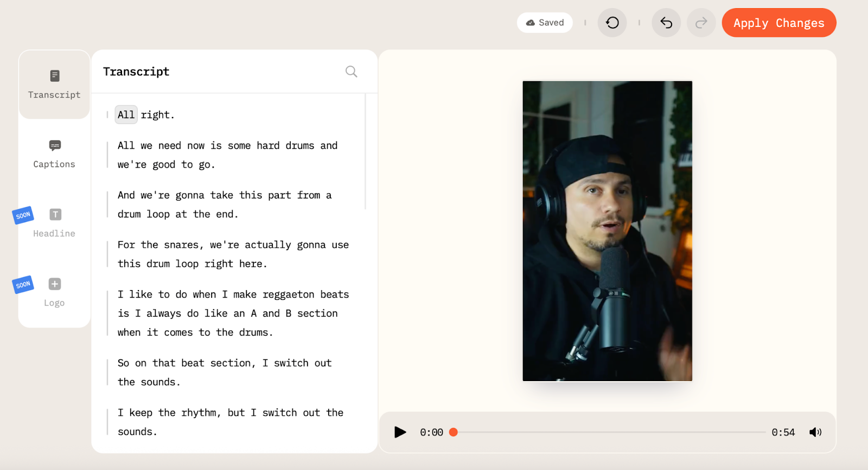This screenshot has width=868, height=470.
Task: Click "And we're gonna take this part from a"
Action: click(225, 195)
